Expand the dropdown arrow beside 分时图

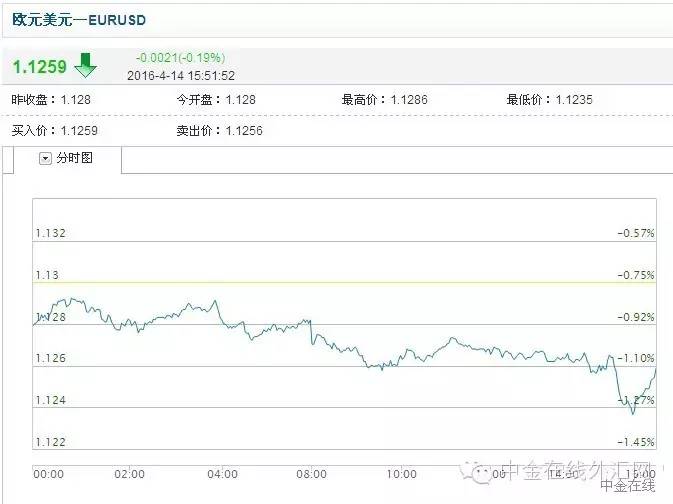(45, 158)
